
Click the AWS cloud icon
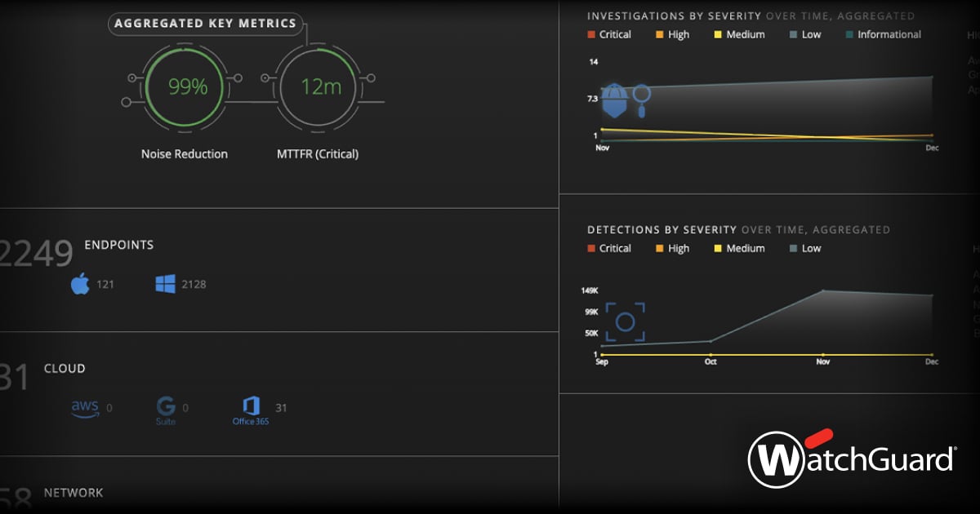point(85,408)
